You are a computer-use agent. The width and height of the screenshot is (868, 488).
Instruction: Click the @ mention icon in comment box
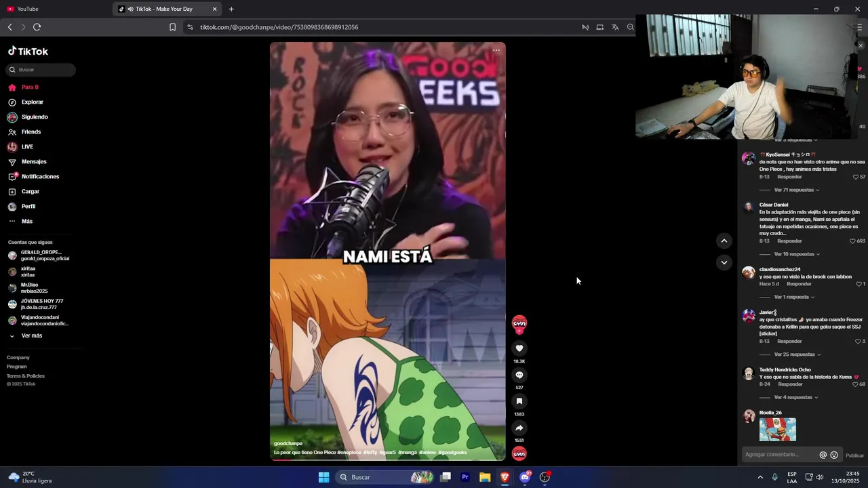(823, 455)
